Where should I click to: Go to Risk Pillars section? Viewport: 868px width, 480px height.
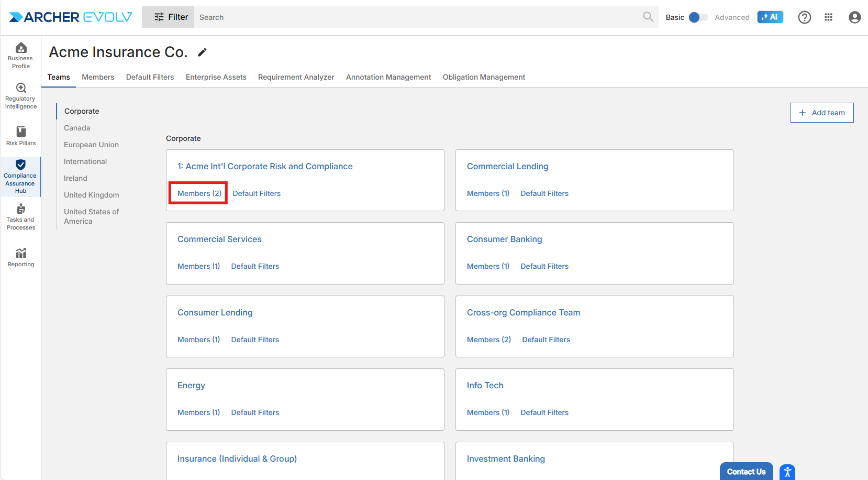coord(21,136)
